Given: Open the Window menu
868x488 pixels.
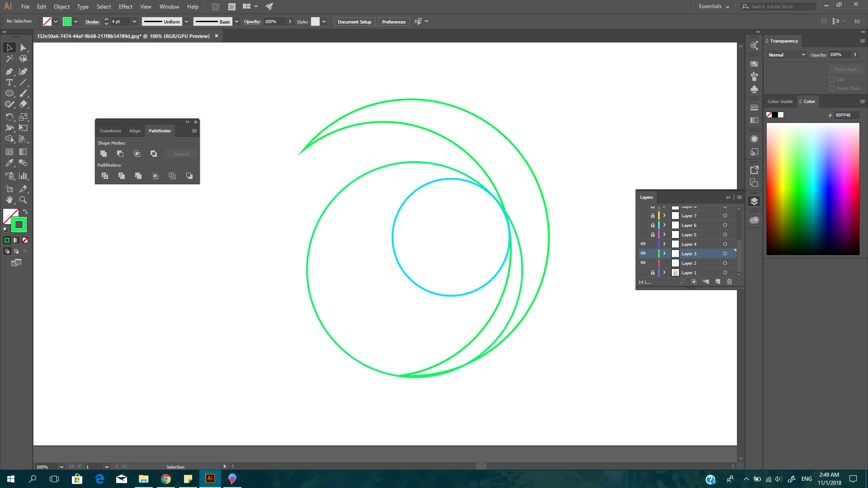Looking at the screenshot, I should click(x=169, y=6).
